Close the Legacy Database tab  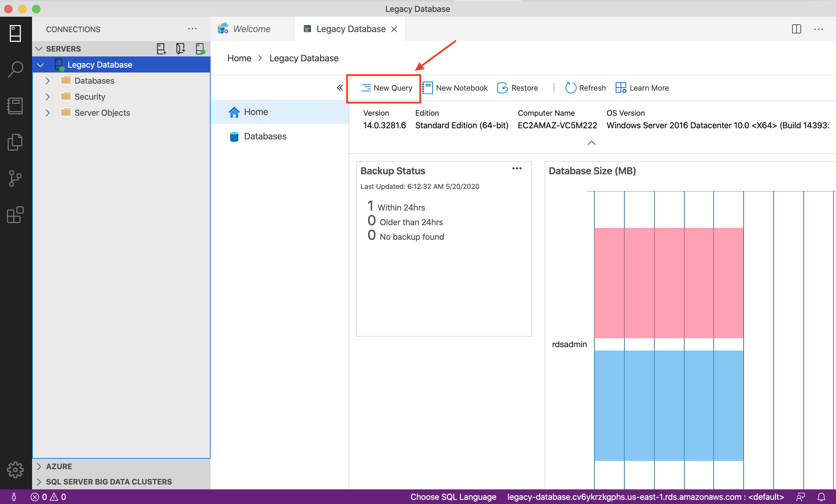pyautogui.click(x=394, y=29)
